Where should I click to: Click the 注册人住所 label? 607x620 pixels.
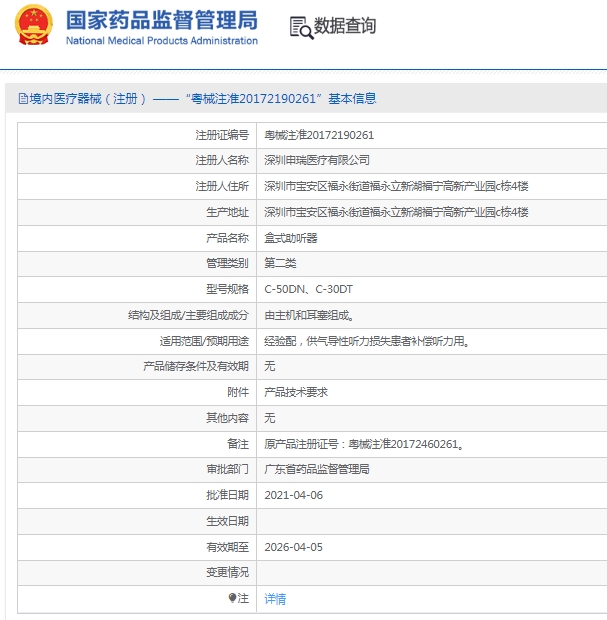222,186
